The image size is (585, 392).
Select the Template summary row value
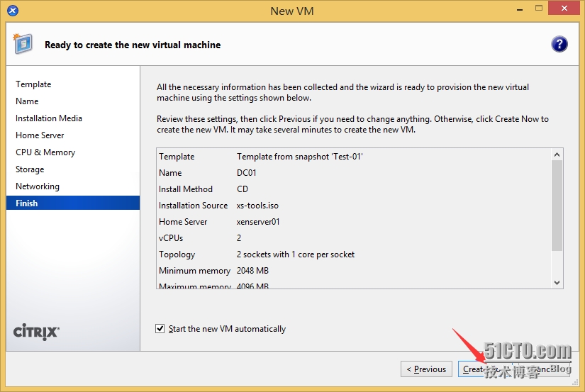pos(299,157)
